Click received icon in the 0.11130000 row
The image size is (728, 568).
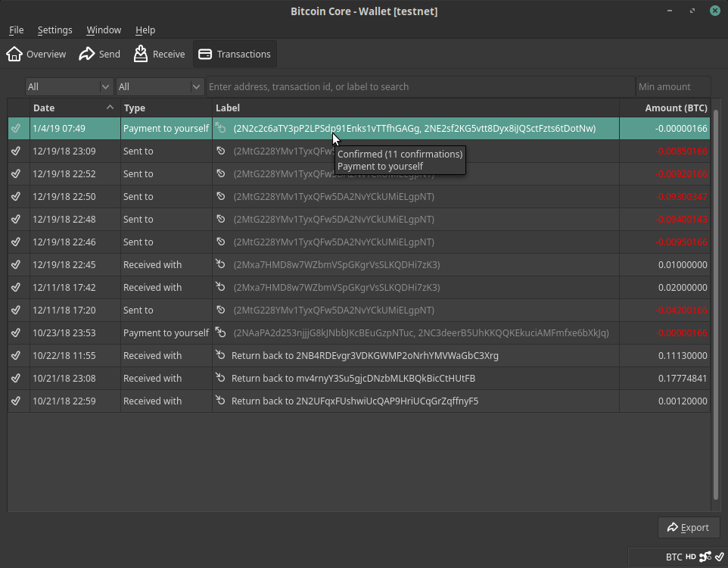point(220,355)
